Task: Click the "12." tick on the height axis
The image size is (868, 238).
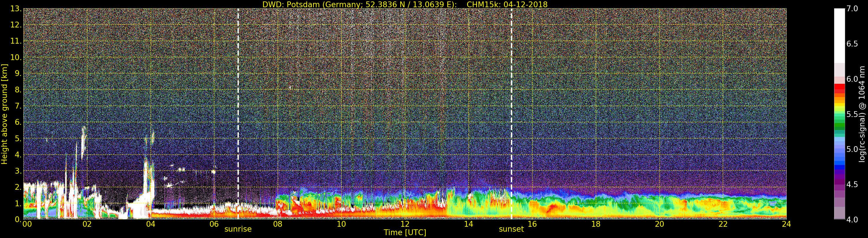Action: [16, 25]
